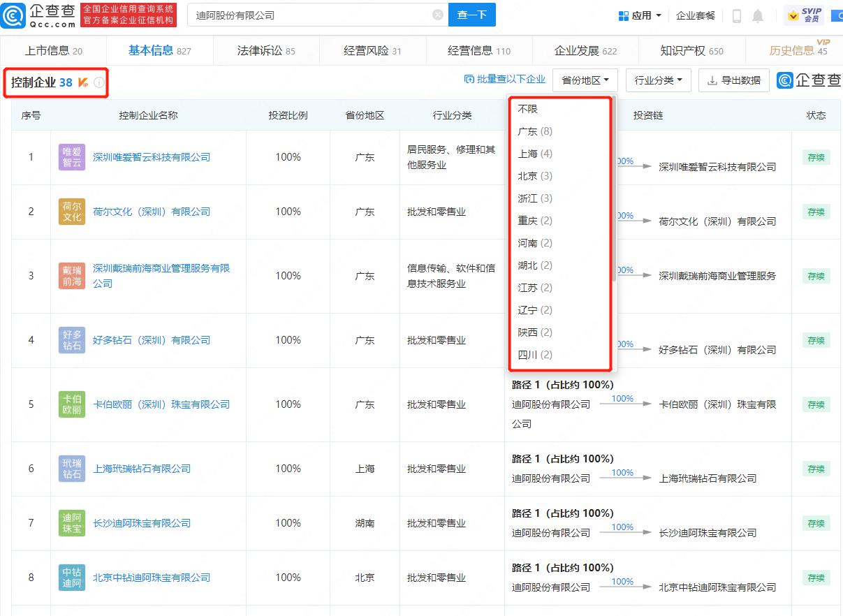Expand the 行业分类 filter dropdown
This screenshot has width=843, height=616.
(659, 80)
